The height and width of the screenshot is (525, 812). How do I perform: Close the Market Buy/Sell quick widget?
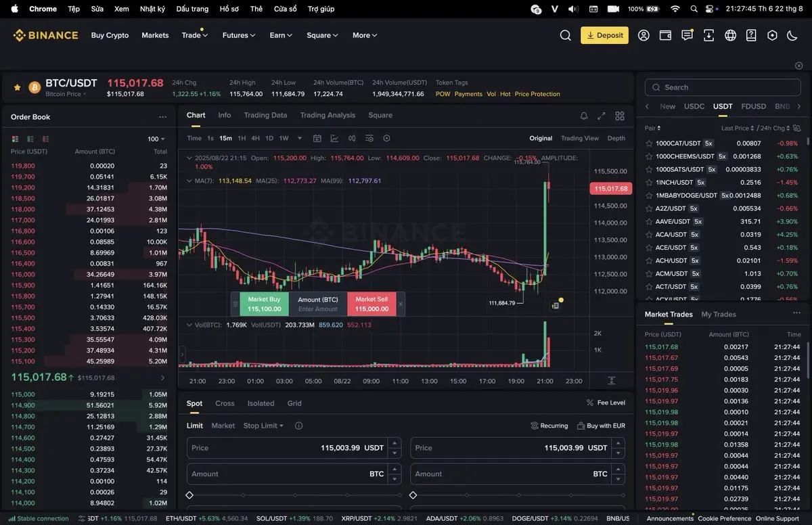pos(400,304)
